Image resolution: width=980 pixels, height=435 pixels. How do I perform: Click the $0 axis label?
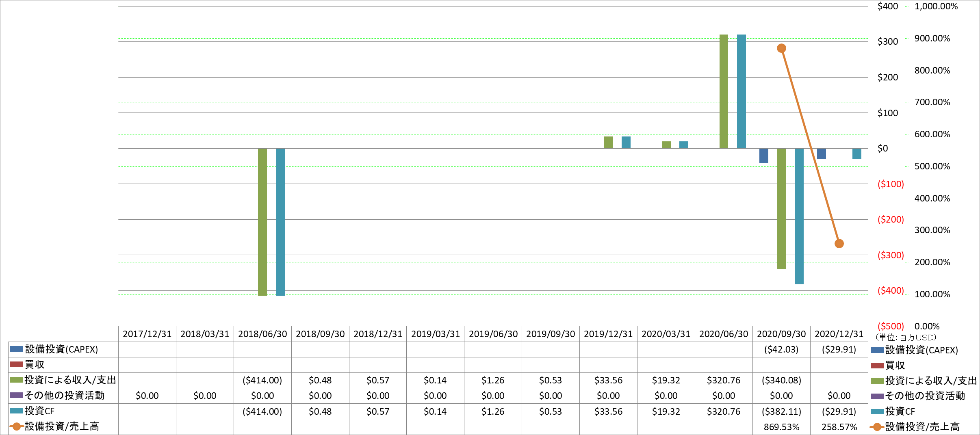pos(883,148)
